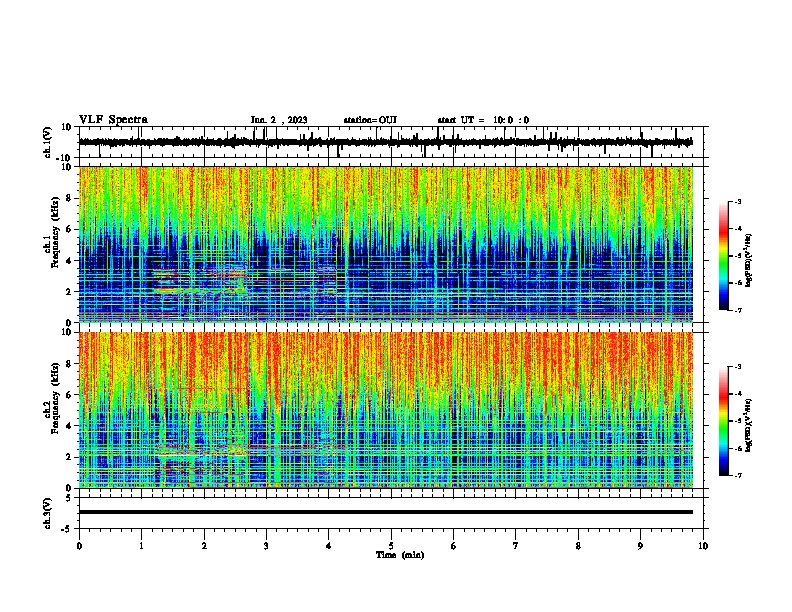Click time axis tick label 3
The image size is (792, 612).
266,546
